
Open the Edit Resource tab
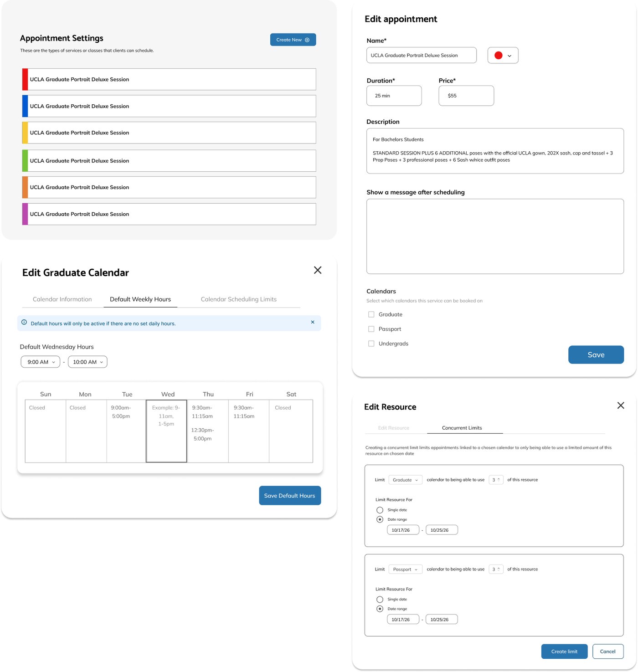(x=394, y=428)
